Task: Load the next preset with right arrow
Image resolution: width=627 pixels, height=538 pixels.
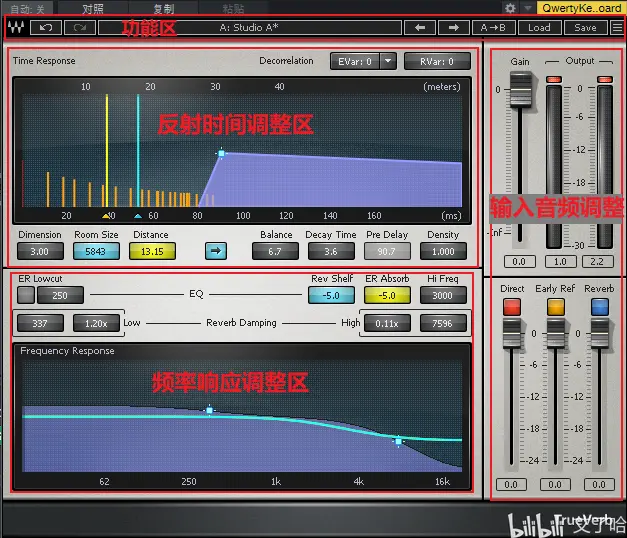Action: (453, 28)
